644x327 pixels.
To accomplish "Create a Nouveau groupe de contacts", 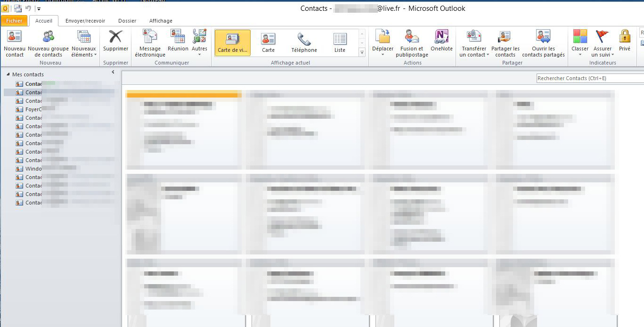I will (x=48, y=43).
